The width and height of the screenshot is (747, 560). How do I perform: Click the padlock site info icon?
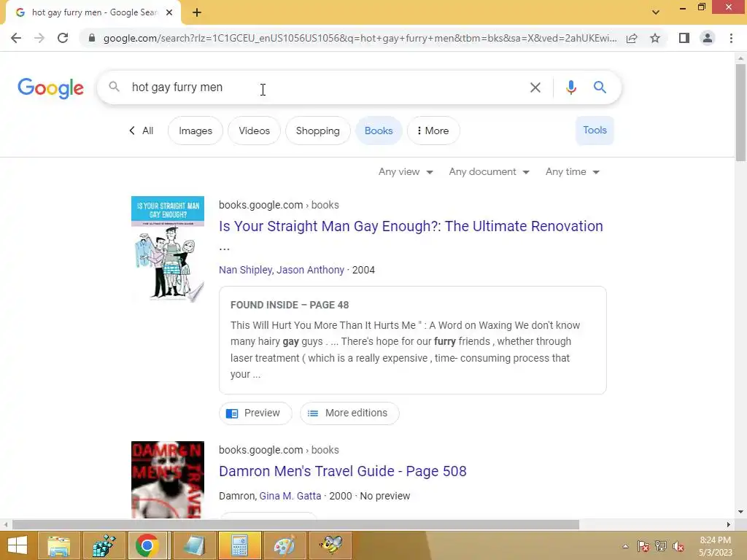92,38
